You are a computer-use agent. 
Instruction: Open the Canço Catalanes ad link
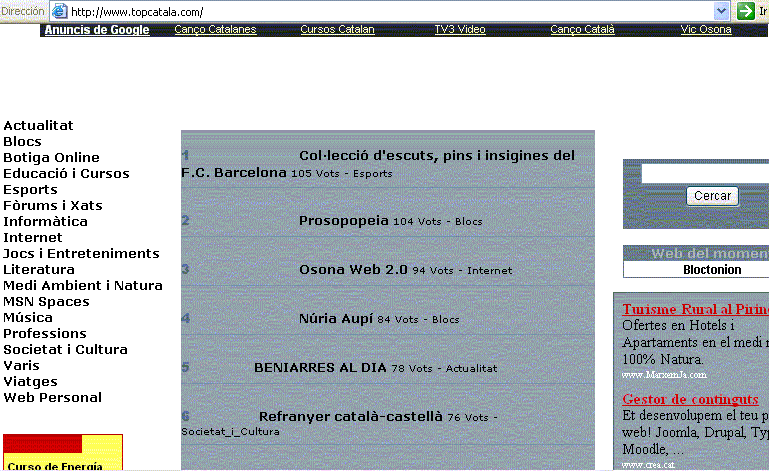pyautogui.click(x=215, y=29)
